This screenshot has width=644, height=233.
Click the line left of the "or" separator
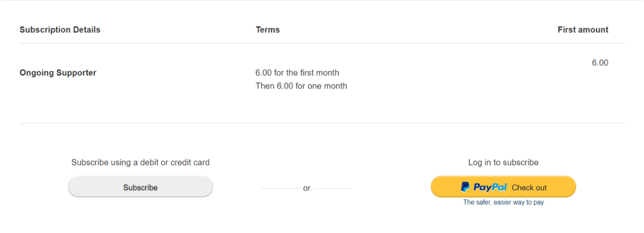(x=280, y=189)
